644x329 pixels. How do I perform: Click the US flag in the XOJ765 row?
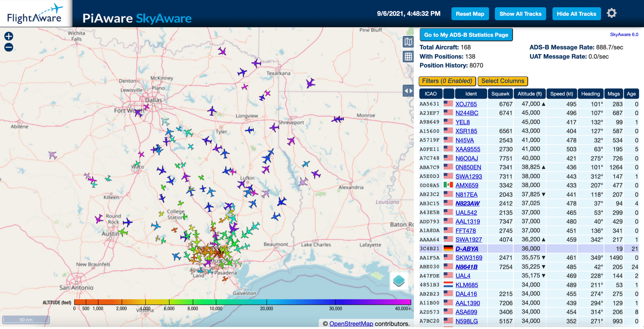tap(448, 104)
